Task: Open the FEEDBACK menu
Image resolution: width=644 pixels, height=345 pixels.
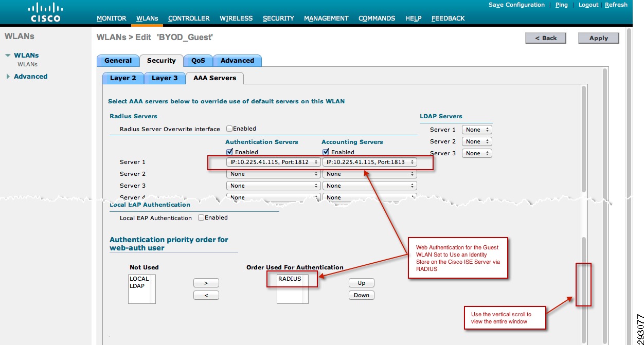Action: [x=448, y=18]
